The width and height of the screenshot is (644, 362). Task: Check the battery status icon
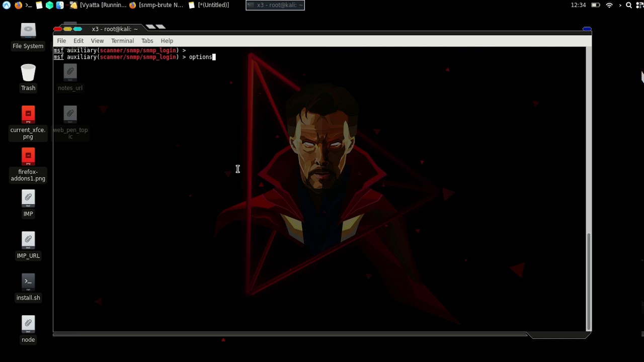tap(596, 5)
